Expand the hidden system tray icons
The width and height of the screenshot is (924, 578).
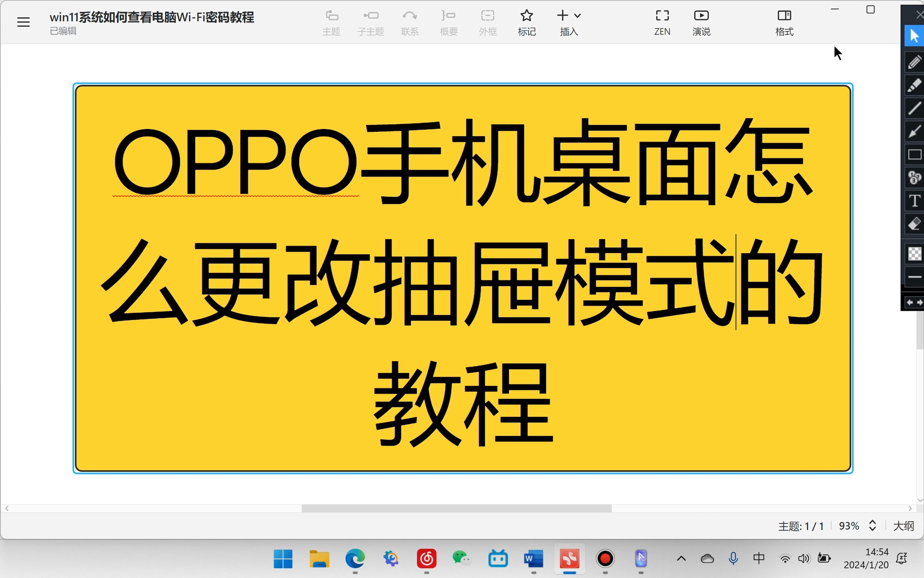pyautogui.click(x=682, y=559)
